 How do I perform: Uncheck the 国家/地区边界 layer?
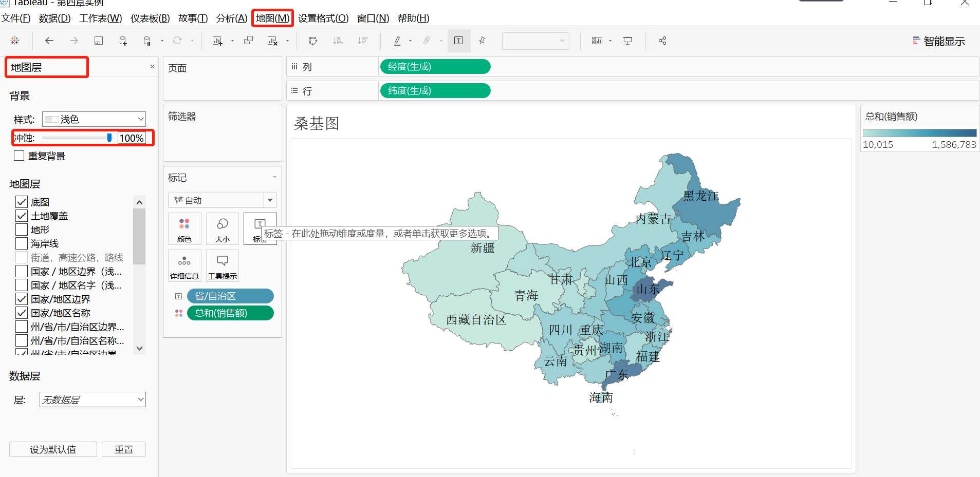click(x=22, y=299)
